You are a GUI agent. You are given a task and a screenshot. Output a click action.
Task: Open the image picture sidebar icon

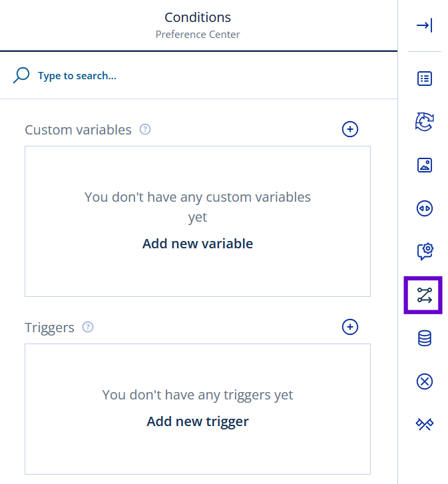coord(425,165)
